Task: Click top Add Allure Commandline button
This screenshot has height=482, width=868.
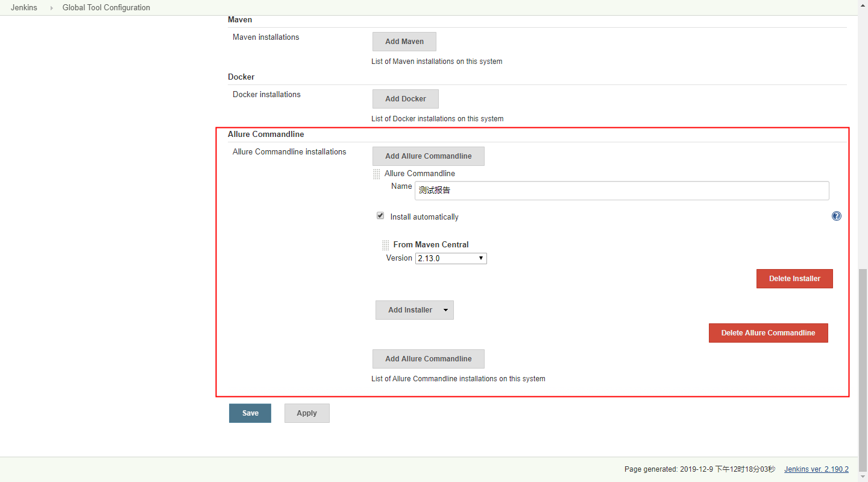Action: click(x=429, y=156)
